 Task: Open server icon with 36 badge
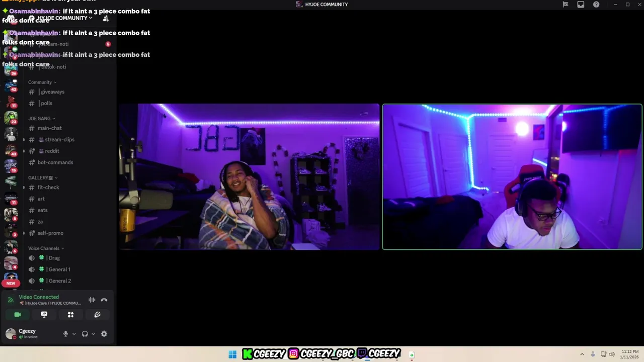11,69
